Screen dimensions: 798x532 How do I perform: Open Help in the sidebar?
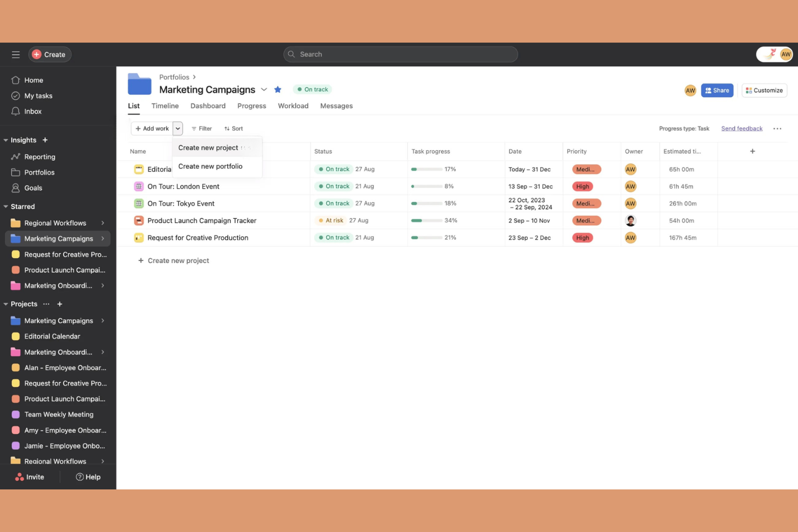click(x=88, y=477)
